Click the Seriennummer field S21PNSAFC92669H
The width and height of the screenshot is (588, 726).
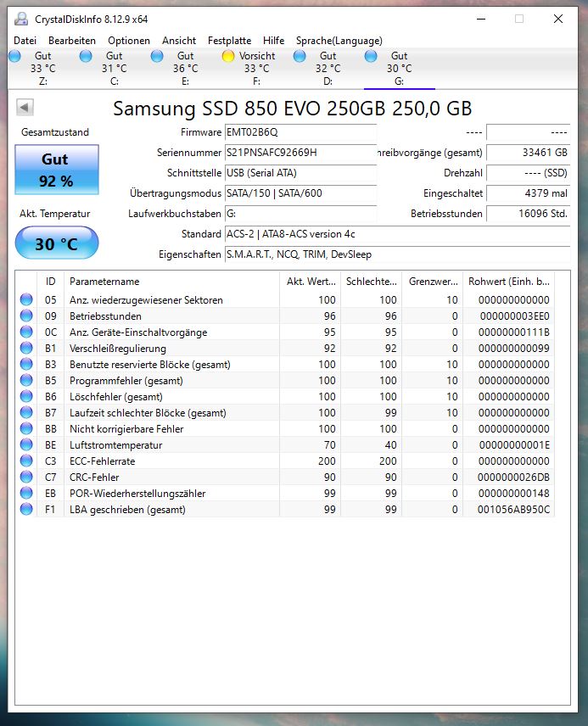[x=300, y=153]
